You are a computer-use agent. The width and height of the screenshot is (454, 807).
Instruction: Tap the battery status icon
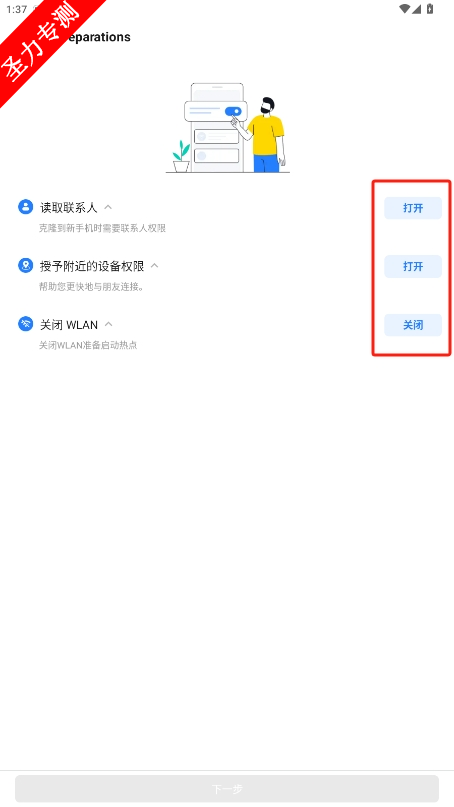[x=430, y=9]
